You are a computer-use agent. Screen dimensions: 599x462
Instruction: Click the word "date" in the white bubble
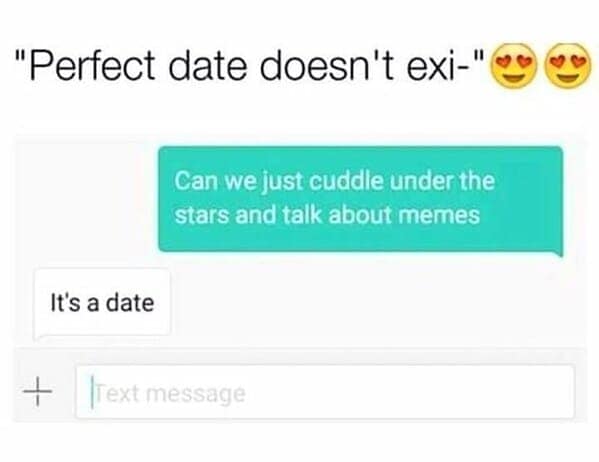(130, 303)
